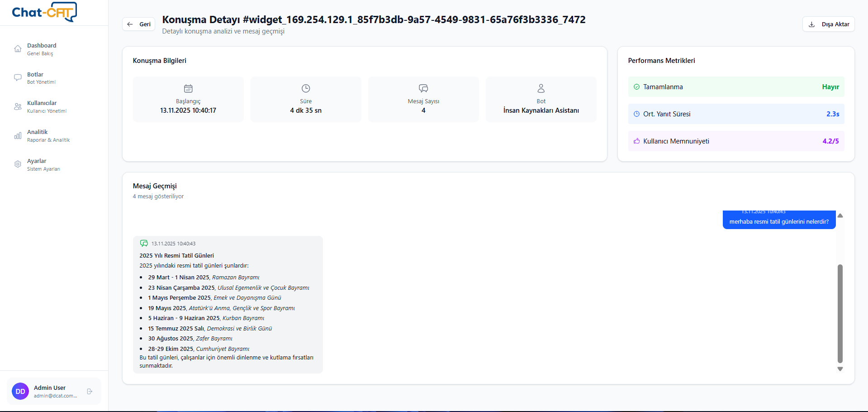Click the Analitik bar chart icon
Screen dimensions: 868x412
(18, 135)
